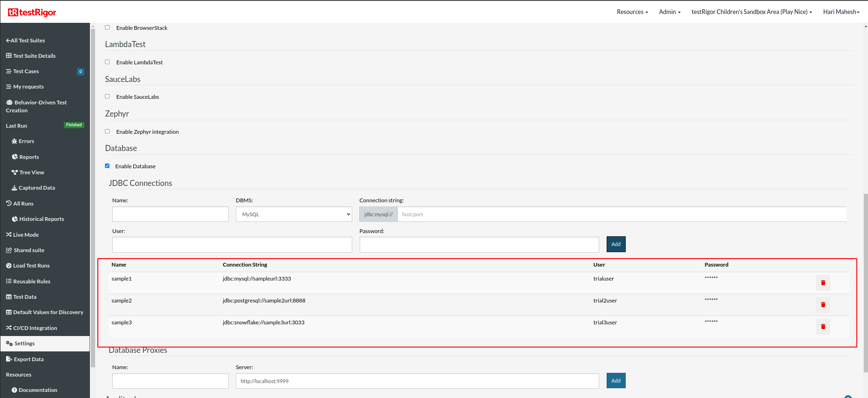Click Add button for Database Proxies
This screenshot has width=868, height=398.
[x=615, y=381]
